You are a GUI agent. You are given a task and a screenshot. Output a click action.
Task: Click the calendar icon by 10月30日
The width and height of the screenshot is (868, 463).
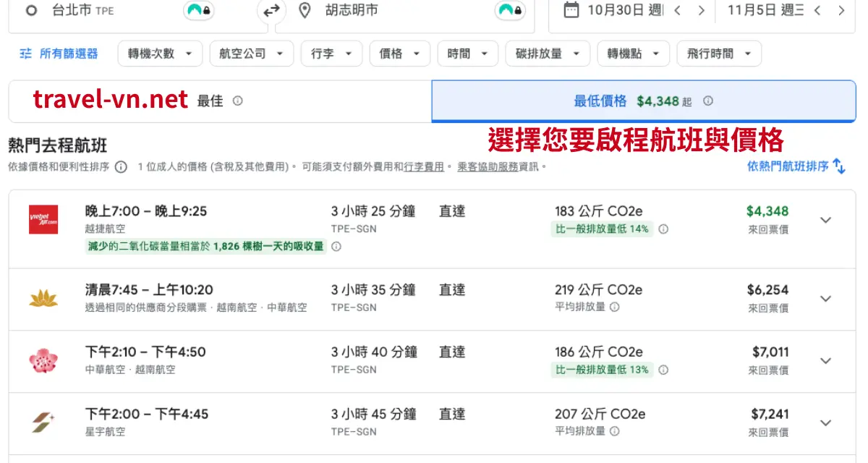[x=571, y=10]
